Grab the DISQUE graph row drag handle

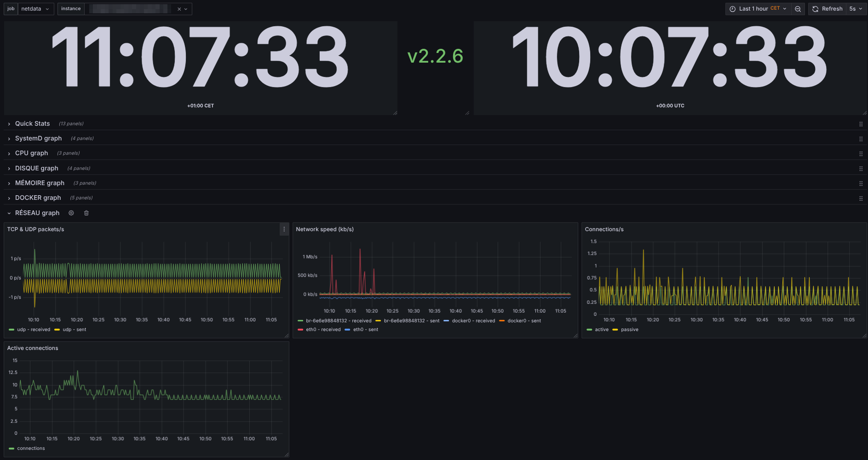(x=861, y=169)
